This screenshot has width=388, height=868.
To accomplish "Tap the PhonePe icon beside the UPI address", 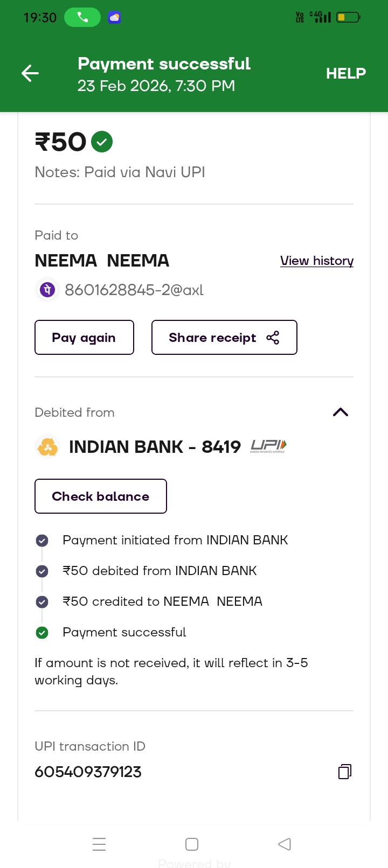I will (x=47, y=290).
